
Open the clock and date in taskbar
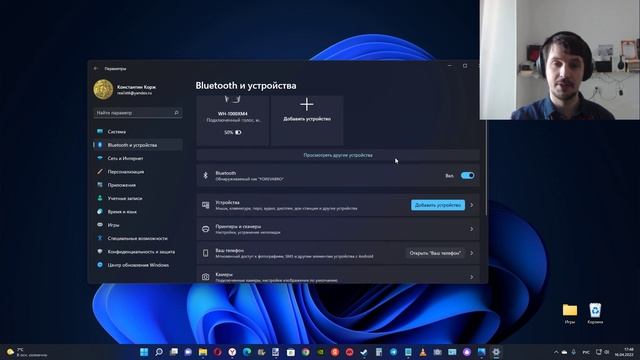click(x=624, y=352)
